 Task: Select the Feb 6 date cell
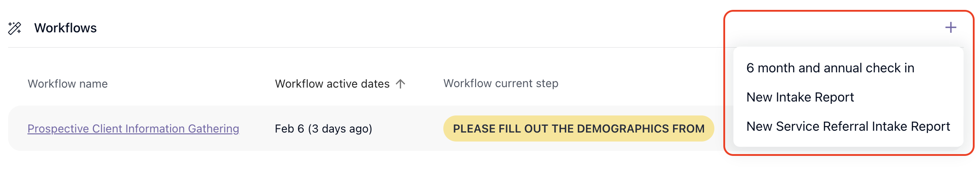(324, 128)
